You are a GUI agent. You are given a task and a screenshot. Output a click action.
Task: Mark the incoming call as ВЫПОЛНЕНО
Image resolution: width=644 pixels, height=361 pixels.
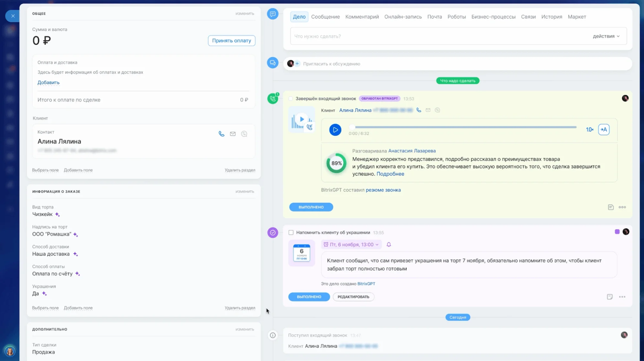(x=311, y=207)
